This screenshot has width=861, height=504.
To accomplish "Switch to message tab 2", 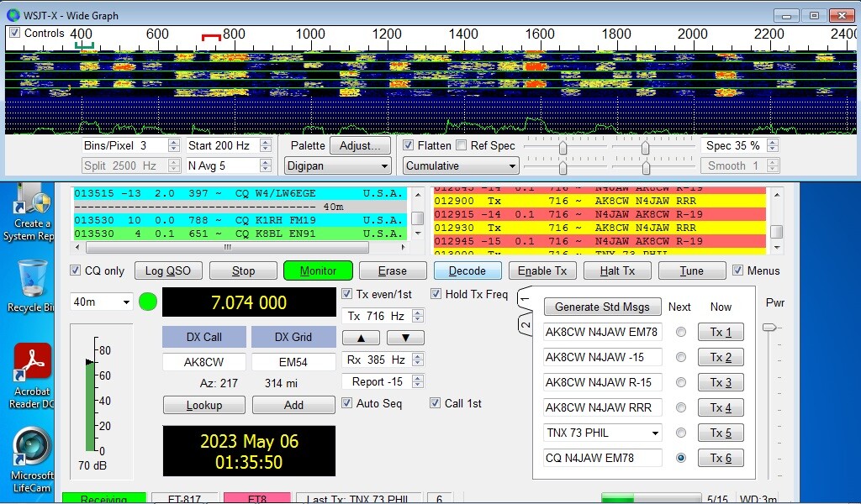I will tap(526, 324).
